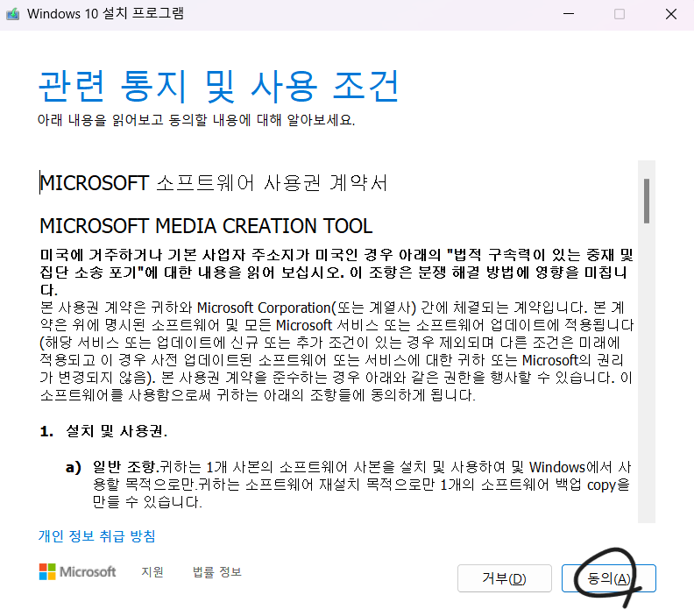Click the MICROSOFT MEDIA CREATION TOOL heading

click(206, 226)
